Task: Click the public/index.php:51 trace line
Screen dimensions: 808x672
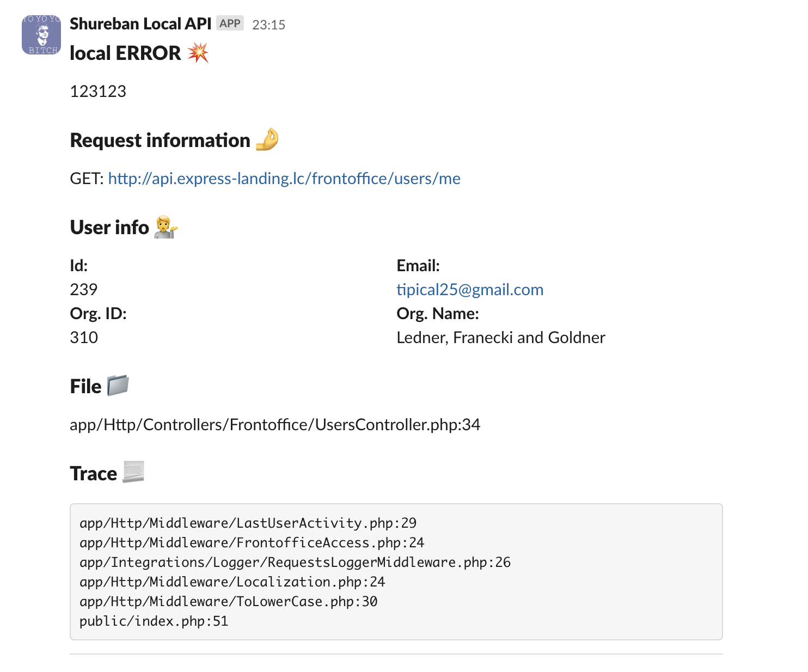Action: pyautogui.click(x=154, y=621)
